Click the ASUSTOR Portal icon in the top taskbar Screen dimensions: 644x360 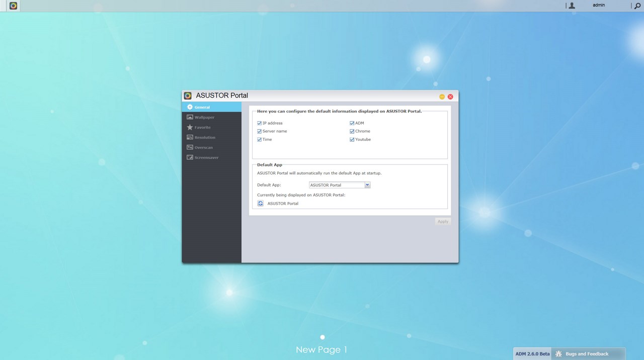click(14, 6)
